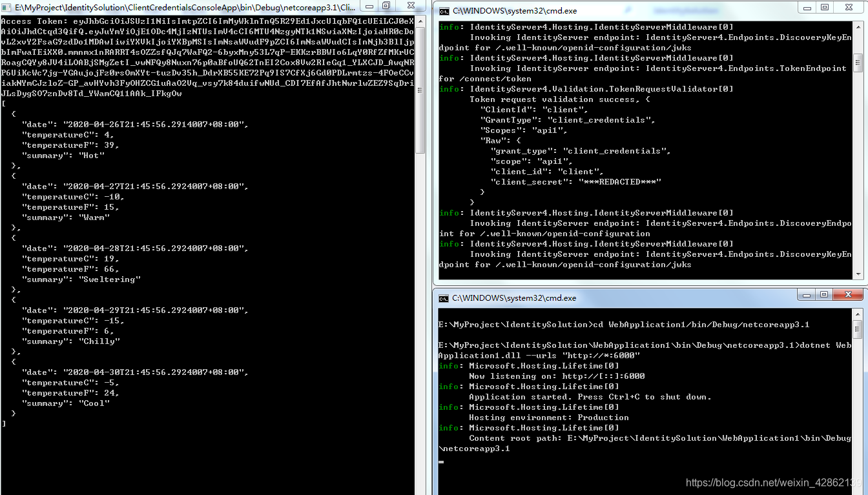
Task: Click the scrollbar thumb in the top-right cmd window
Action: (x=858, y=63)
